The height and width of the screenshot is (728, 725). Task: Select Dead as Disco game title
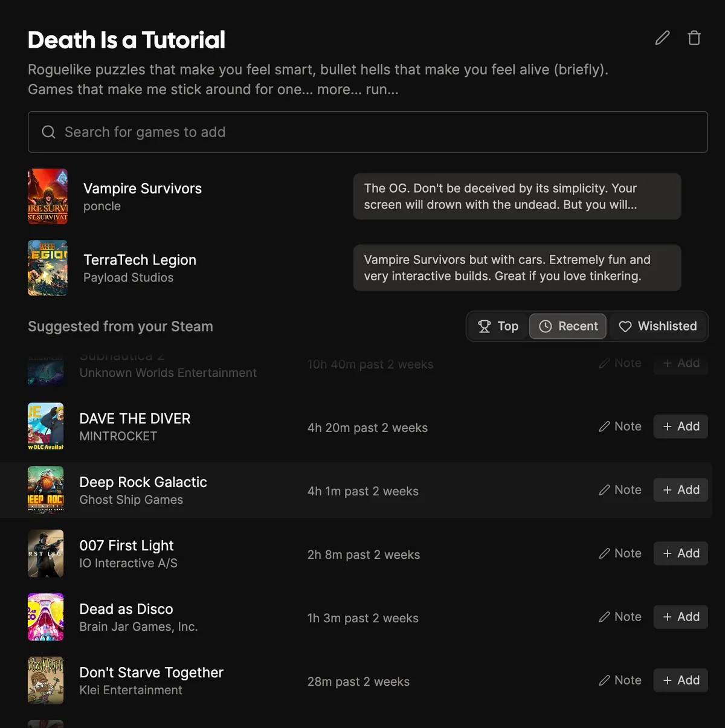tap(126, 609)
